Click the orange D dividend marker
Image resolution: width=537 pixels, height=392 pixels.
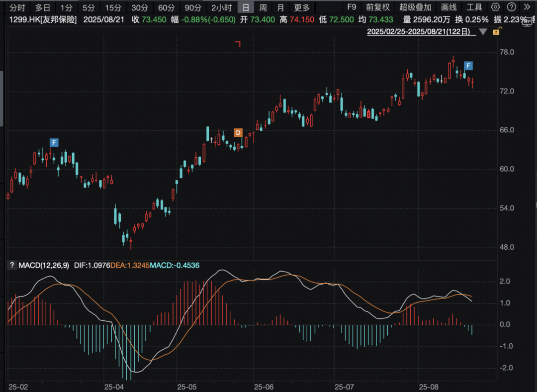tap(238, 133)
